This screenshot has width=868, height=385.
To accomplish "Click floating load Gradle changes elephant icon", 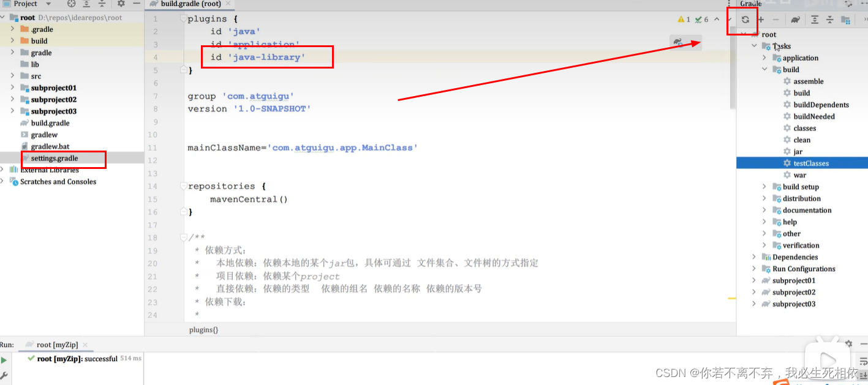I will tap(678, 42).
